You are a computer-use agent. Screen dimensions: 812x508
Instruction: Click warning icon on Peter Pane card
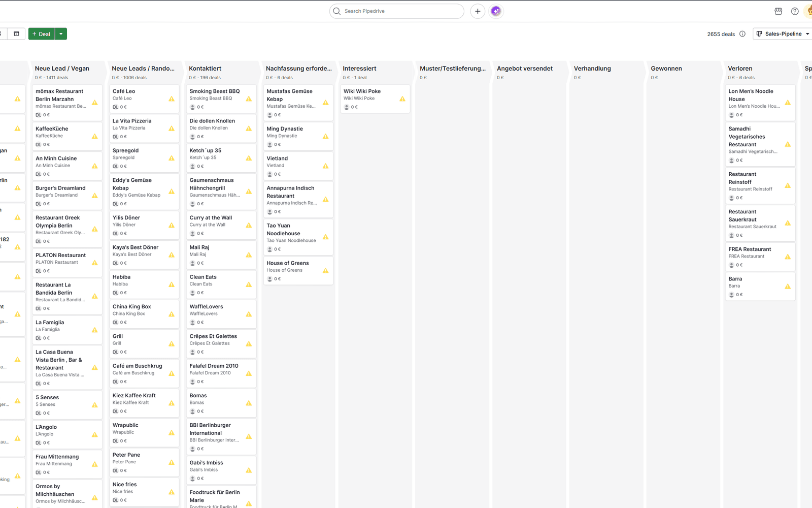172,462
